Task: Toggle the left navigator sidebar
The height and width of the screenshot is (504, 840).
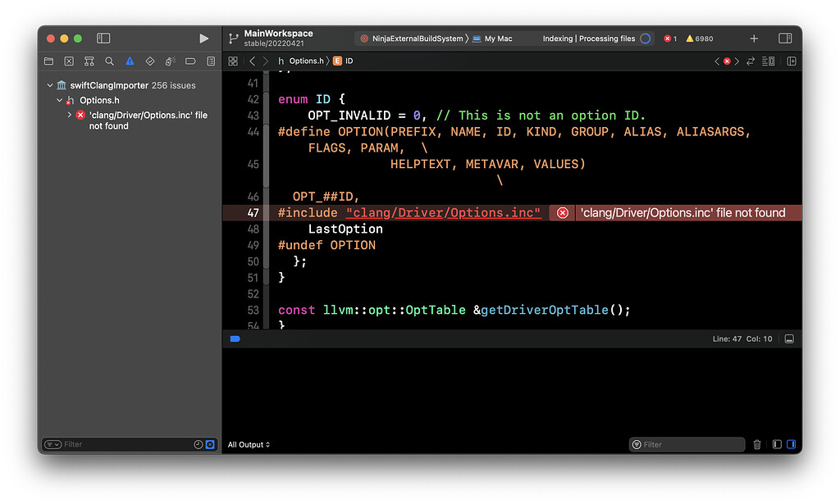Action: coord(103,39)
